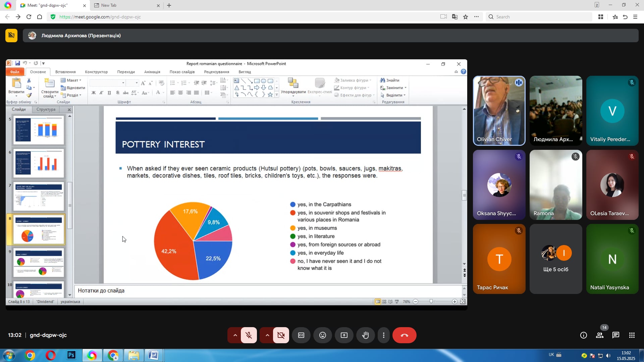Click Знайти find button
This screenshot has height=362, width=644.
pos(390,80)
